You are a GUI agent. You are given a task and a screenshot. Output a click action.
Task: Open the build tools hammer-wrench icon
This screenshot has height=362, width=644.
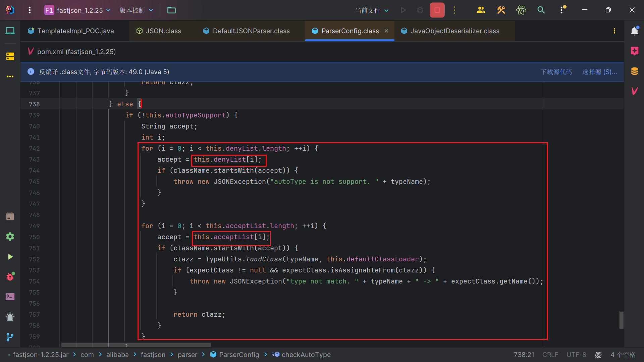(501, 10)
